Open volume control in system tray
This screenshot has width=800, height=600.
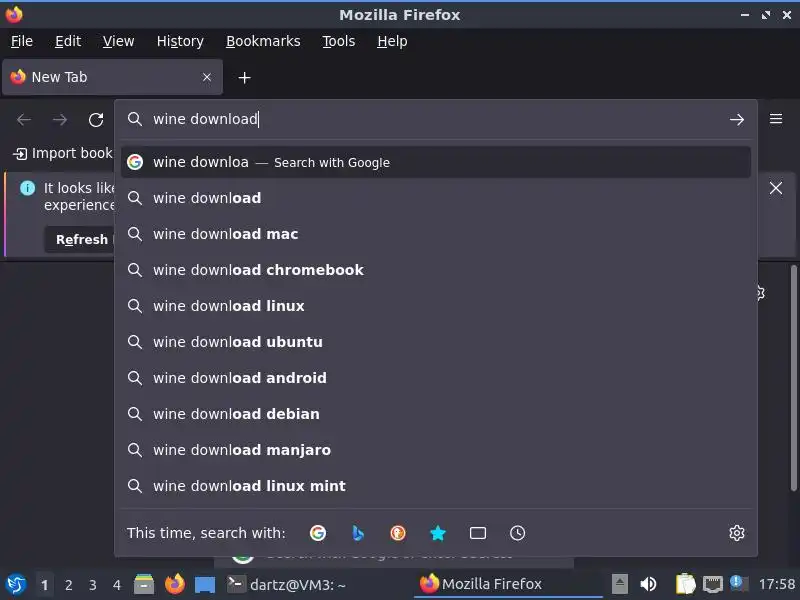[648, 584]
